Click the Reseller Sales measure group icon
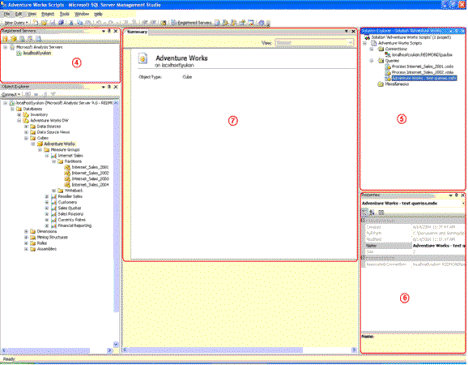 [x=54, y=196]
